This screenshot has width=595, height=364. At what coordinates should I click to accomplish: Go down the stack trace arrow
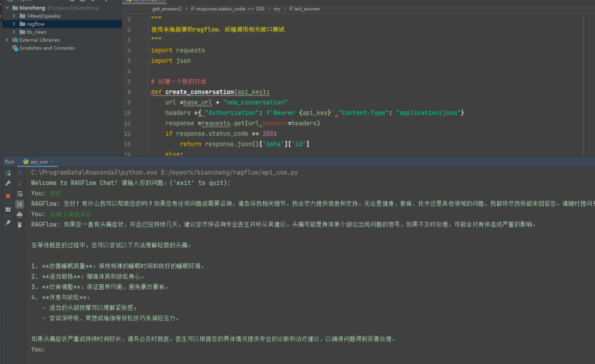pyautogui.click(x=20, y=183)
